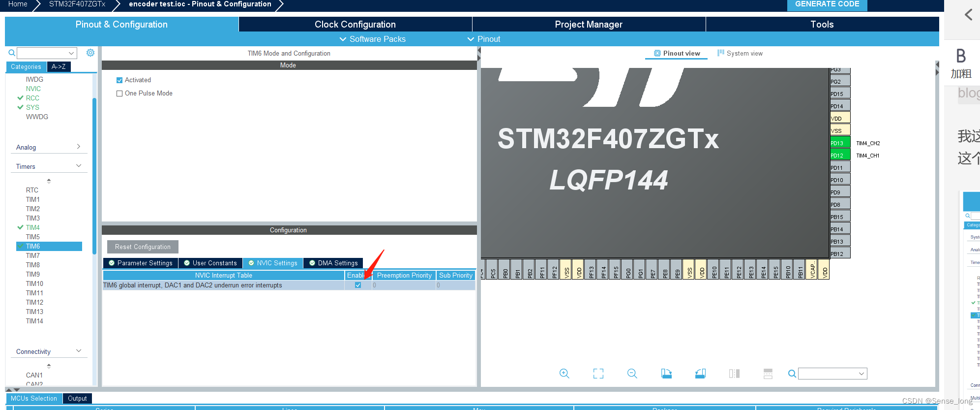Toggle the TIM6 Activated checkbox
980x410 pixels.
[x=119, y=80]
